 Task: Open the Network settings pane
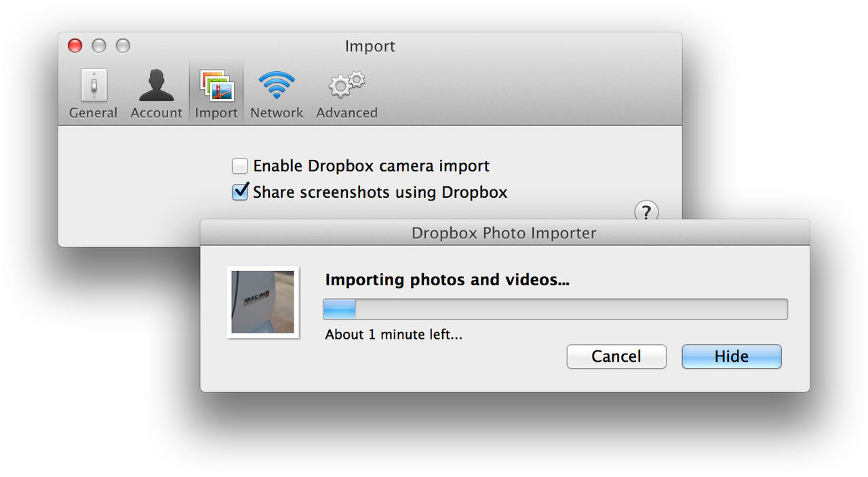[276, 91]
